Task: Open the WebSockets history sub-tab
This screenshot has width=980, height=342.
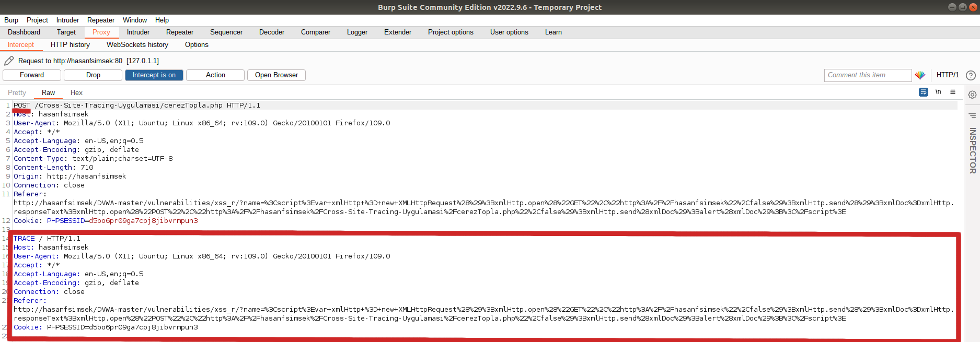Action: [137, 45]
